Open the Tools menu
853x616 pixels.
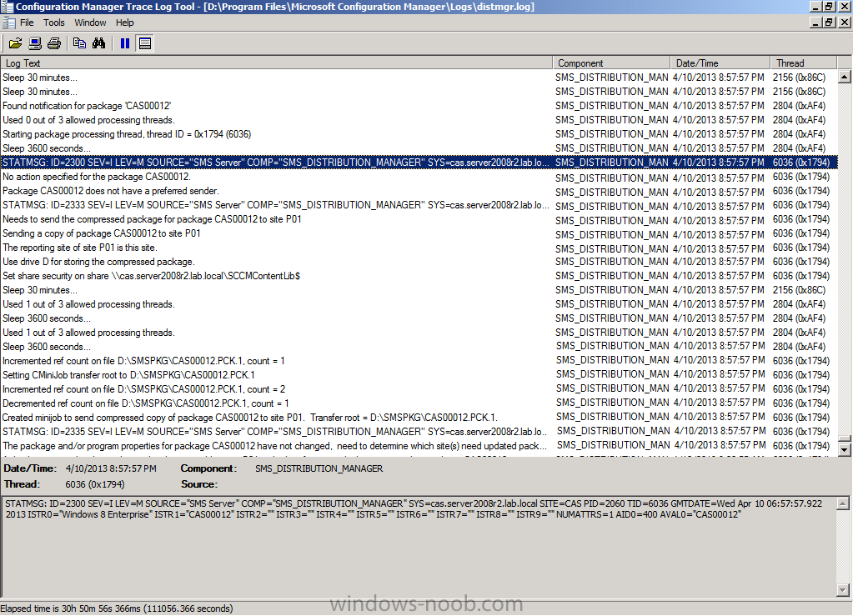54,23
